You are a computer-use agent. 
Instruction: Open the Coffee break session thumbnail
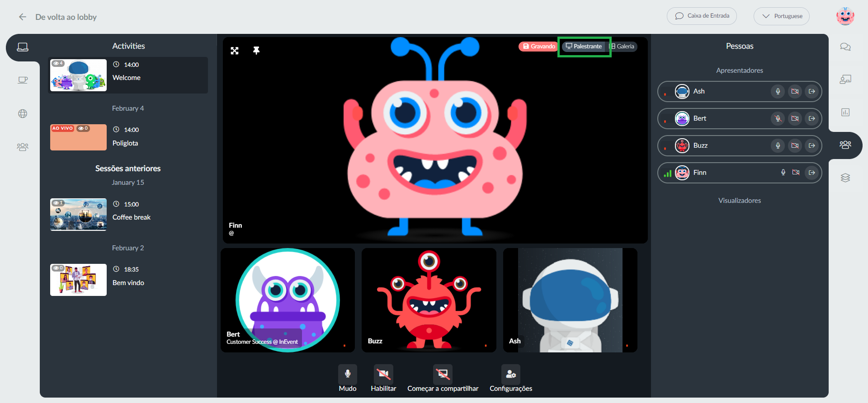[78, 215]
